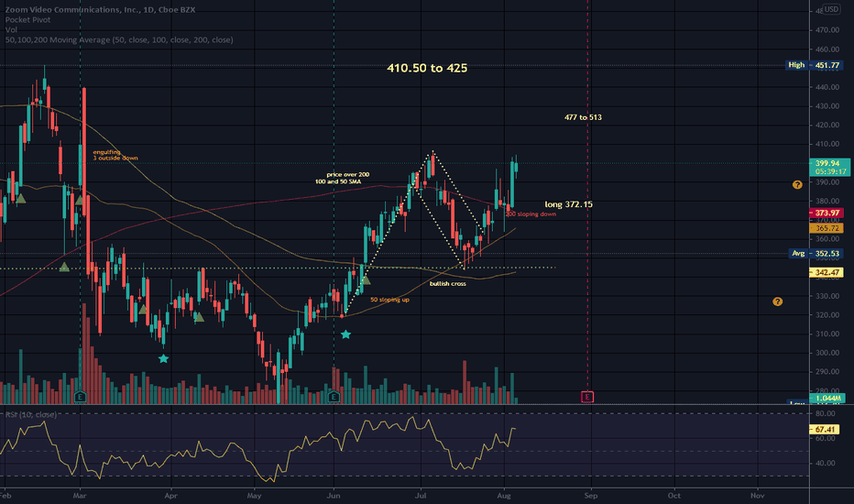Click the 1.044M volume label
854x504 pixels.
pos(827,399)
